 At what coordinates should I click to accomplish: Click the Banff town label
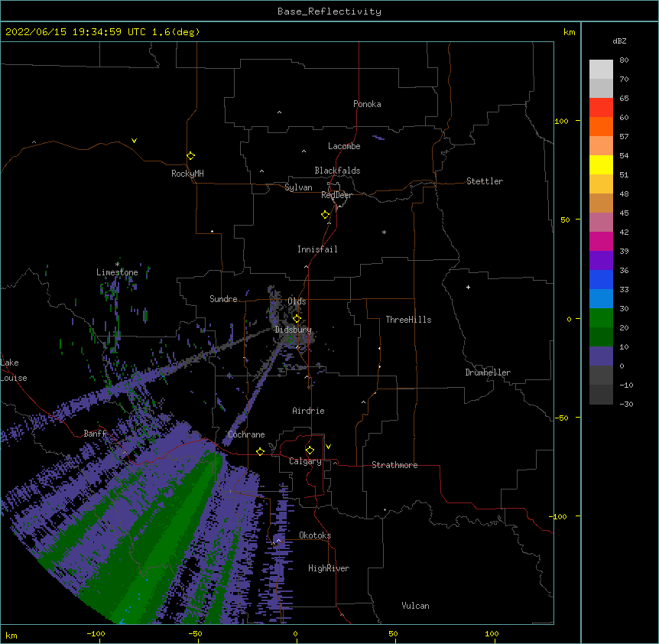coord(95,434)
